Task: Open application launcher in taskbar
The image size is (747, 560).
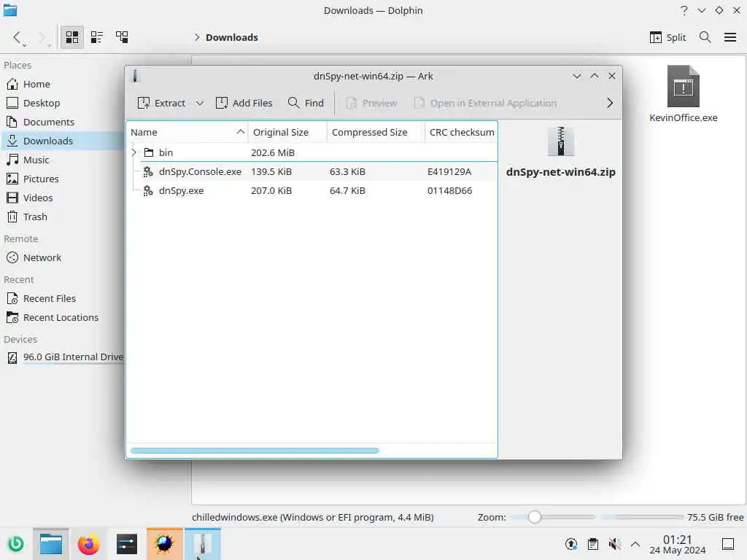Action: pos(16,544)
